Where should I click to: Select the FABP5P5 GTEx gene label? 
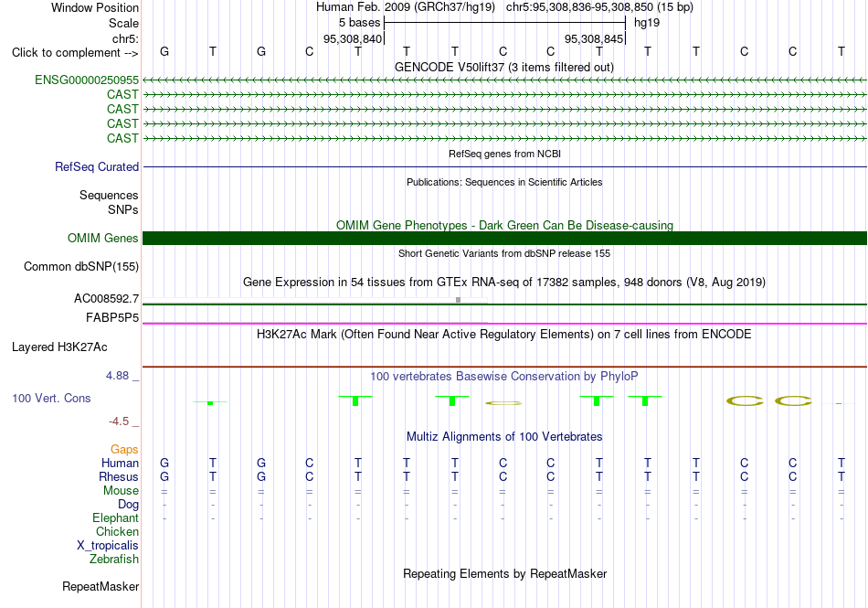112,317
